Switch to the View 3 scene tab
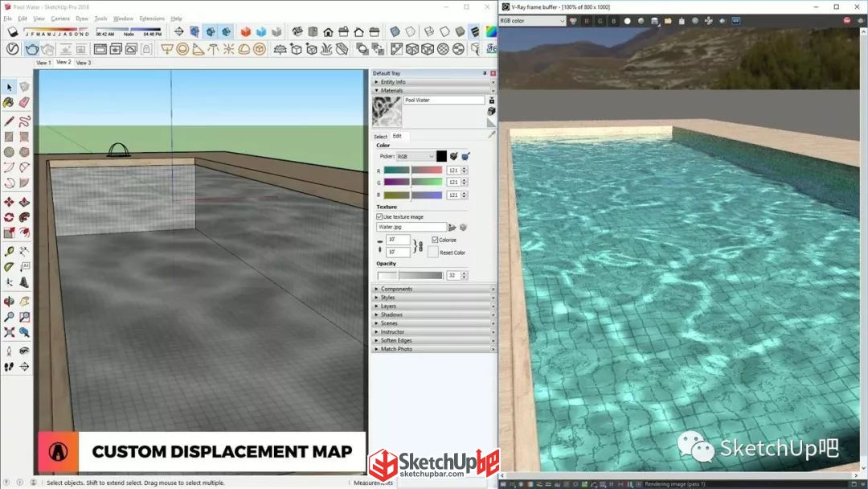Image resolution: width=868 pixels, height=489 pixels. [84, 63]
